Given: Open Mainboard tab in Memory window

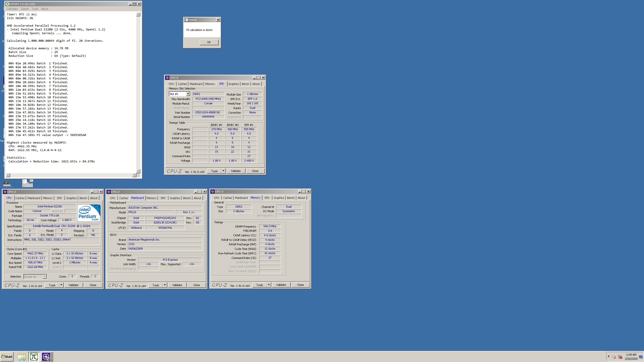Looking at the screenshot, I should click(241, 198).
